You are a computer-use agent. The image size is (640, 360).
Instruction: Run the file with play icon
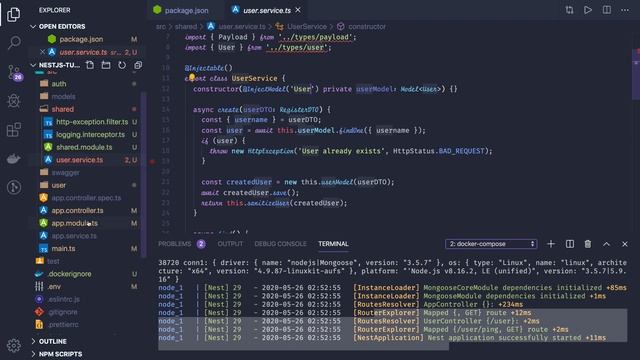point(588,10)
